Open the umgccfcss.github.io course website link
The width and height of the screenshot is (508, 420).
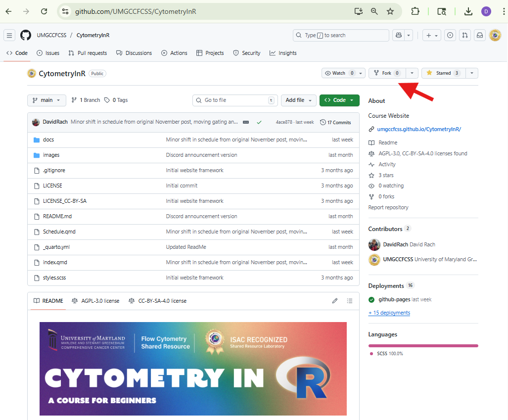418,129
